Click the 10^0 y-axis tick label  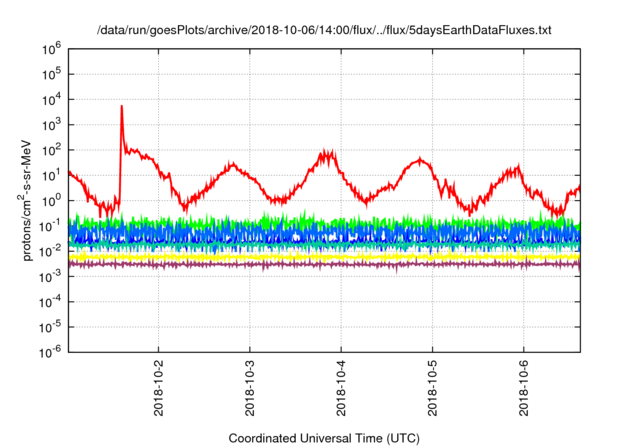click(x=51, y=200)
